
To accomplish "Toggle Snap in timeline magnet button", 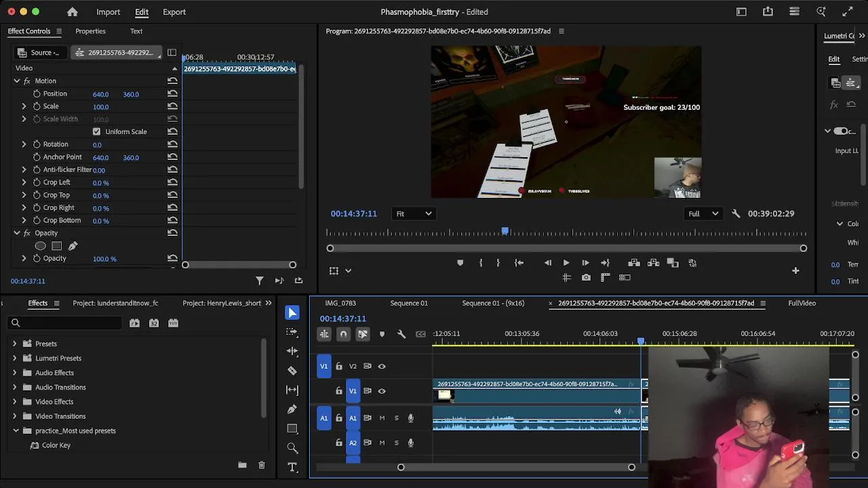I will point(343,334).
